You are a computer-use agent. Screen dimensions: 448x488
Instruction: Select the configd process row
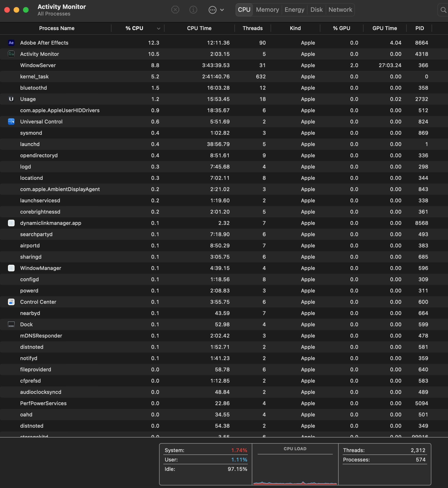coord(224,279)
